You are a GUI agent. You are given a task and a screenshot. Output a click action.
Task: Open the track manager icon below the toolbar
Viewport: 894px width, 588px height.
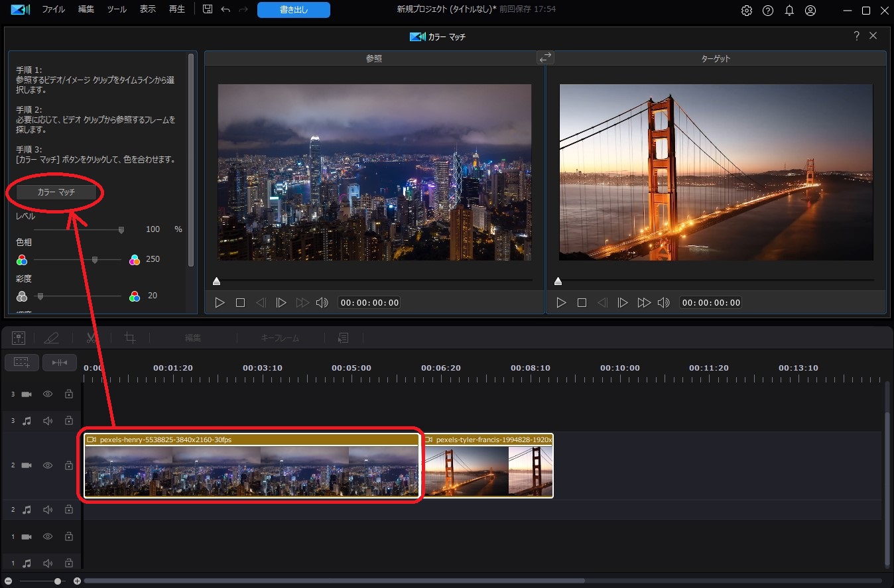point(21,362)
